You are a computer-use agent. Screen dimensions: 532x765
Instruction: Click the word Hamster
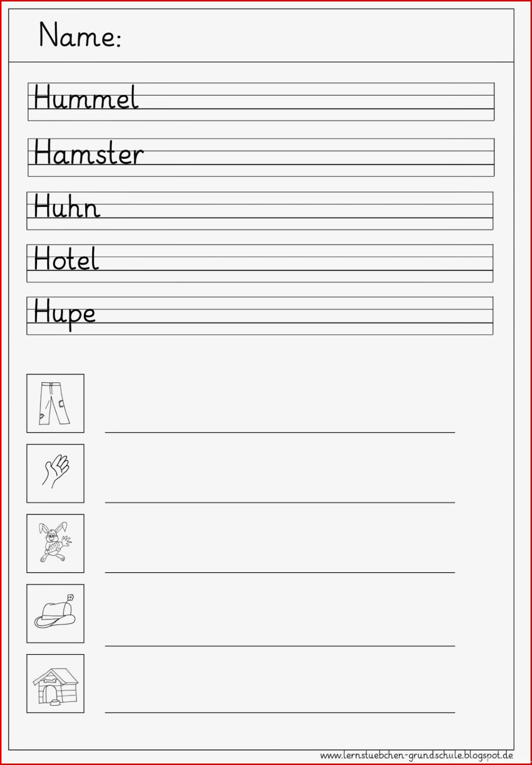coord(89,152)
